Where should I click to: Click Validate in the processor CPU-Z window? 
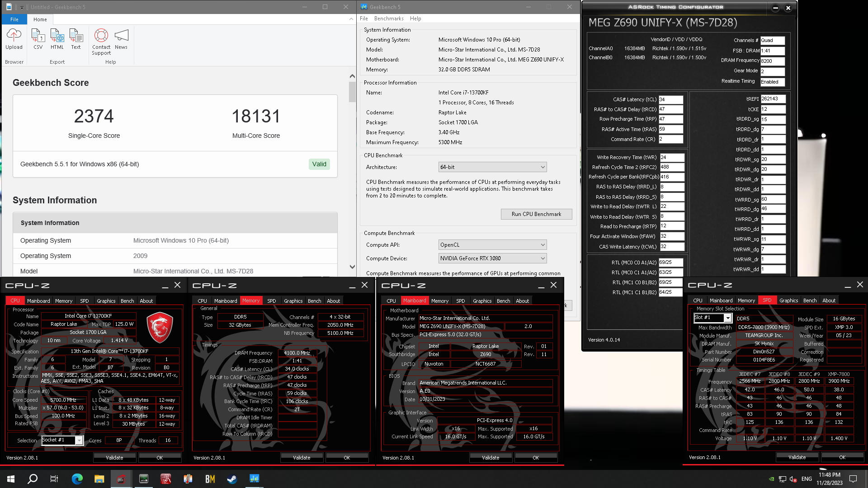[x=114, y=458]
